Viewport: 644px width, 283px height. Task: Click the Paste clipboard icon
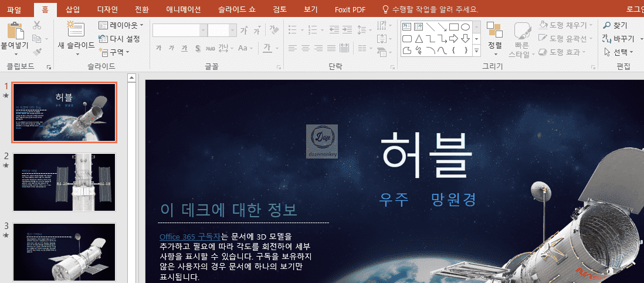[x=16, y=30]
